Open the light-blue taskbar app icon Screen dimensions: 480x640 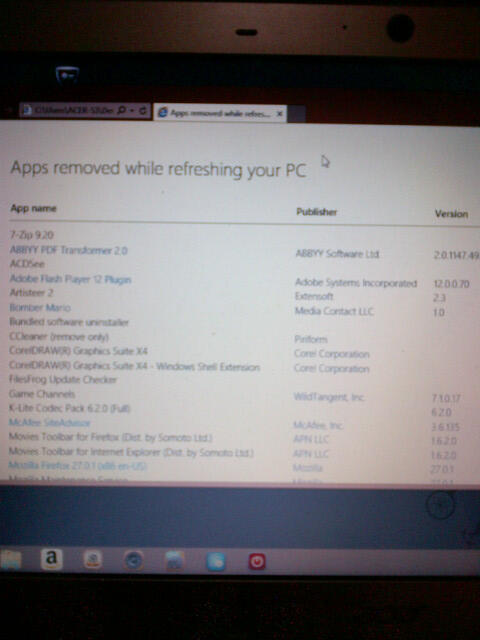coord(216,561)
